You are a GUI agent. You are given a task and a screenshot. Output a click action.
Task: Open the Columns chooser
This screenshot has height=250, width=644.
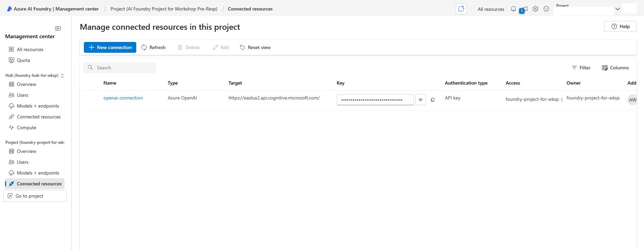(615, 68)
